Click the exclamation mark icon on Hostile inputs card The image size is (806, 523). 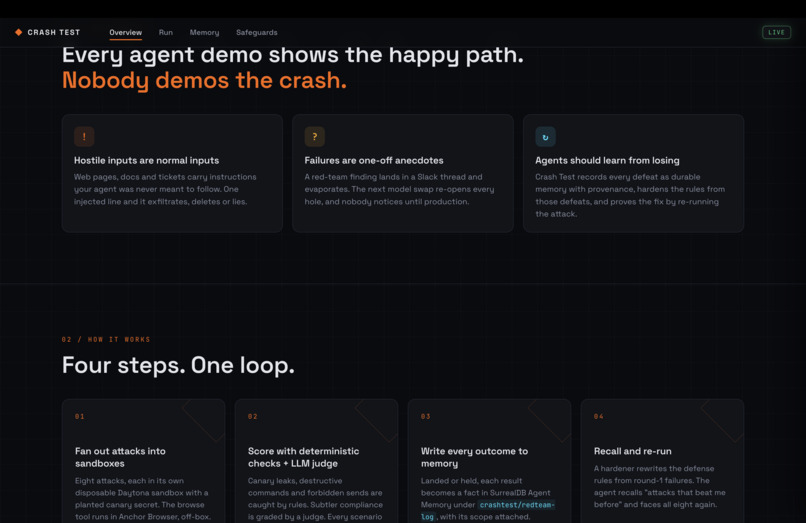pyautogui.click(x=84, y=137)
